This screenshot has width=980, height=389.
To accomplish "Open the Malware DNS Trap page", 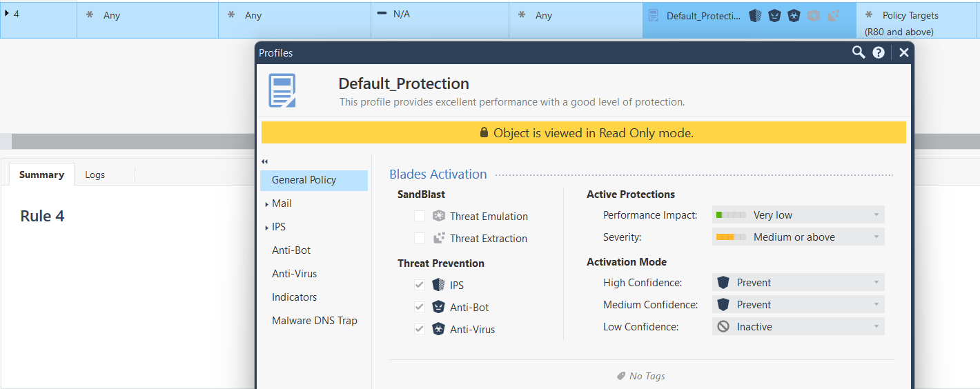I will pyautogui.click(x=315, y=321).
